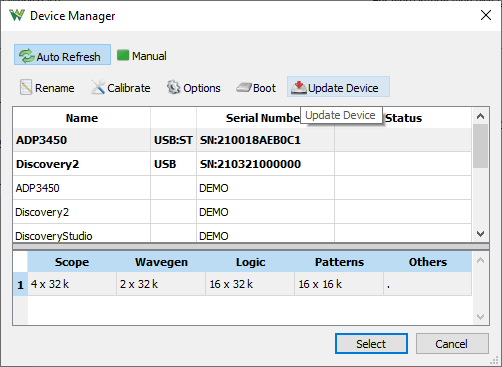This screenshot has width=502, height=367.
Task: Click serial SN:210321000000
Action: (250, 164)
